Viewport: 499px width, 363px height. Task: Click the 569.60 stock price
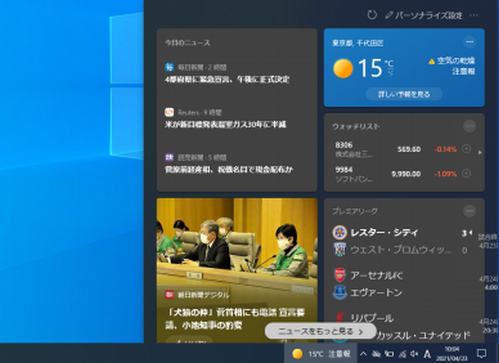[409, 149]
